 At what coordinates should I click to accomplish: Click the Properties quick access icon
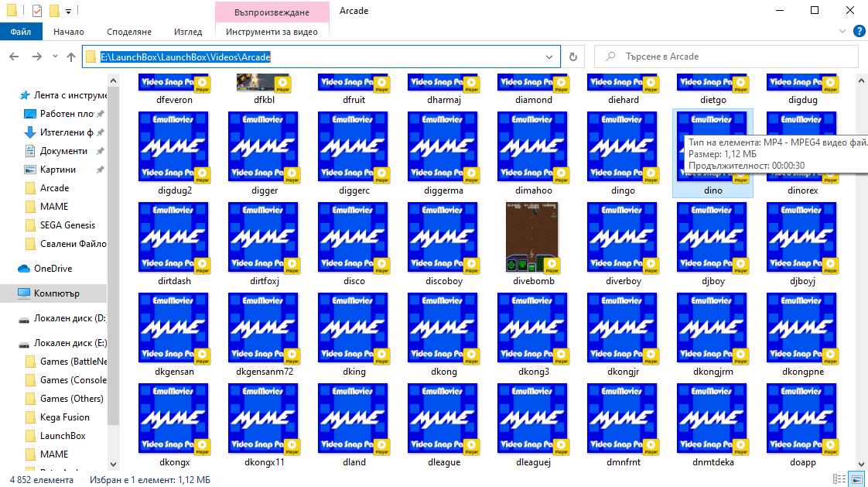click(x=37, y=11)
